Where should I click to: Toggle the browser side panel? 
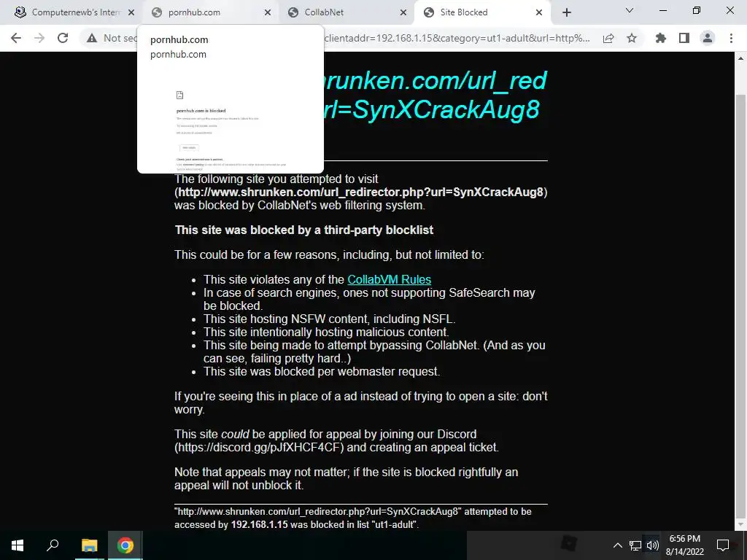pos(684,38)
